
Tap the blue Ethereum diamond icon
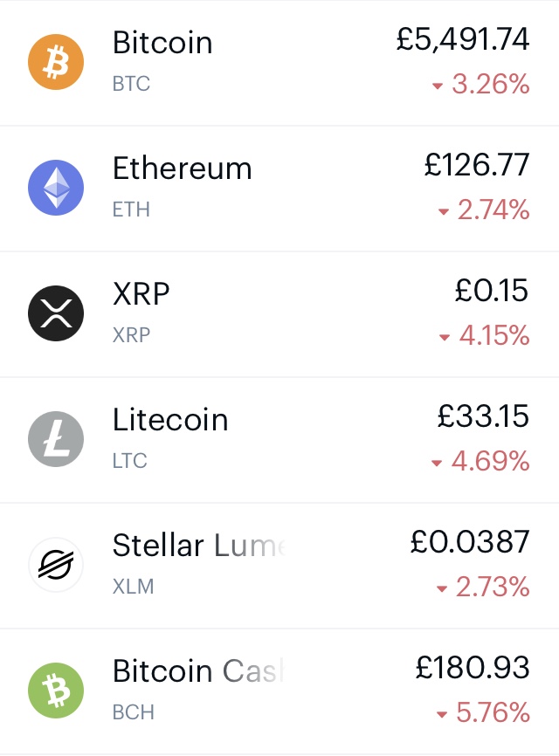coord(56,188)
